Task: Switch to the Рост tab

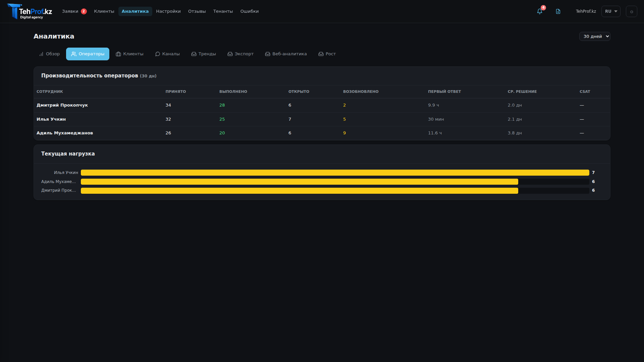Action: coord(327,54)
